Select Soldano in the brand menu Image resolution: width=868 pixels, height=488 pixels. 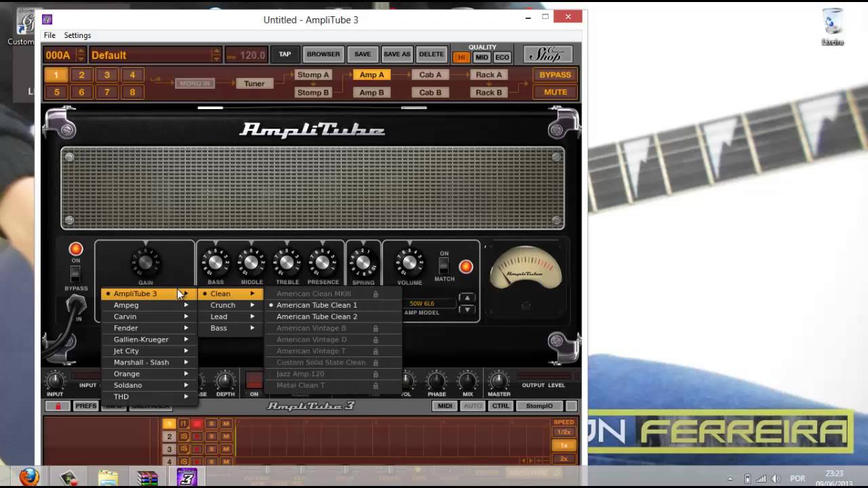(149, 385)
